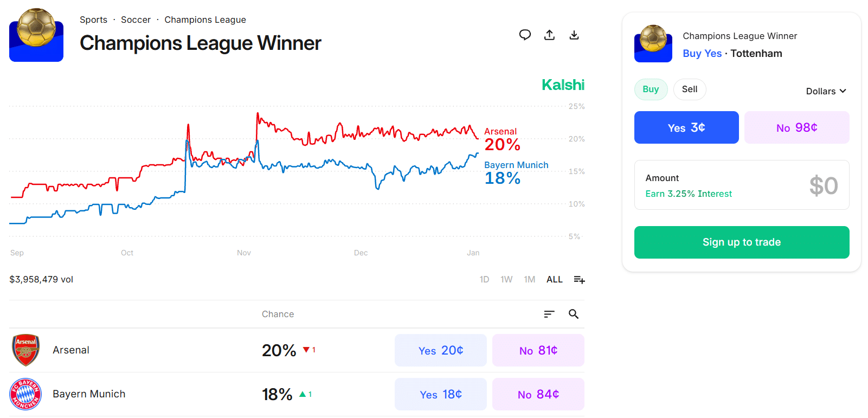868x418 pixels.
Task: Open the add-series chart options icon
Action: [x=579, y=280]
